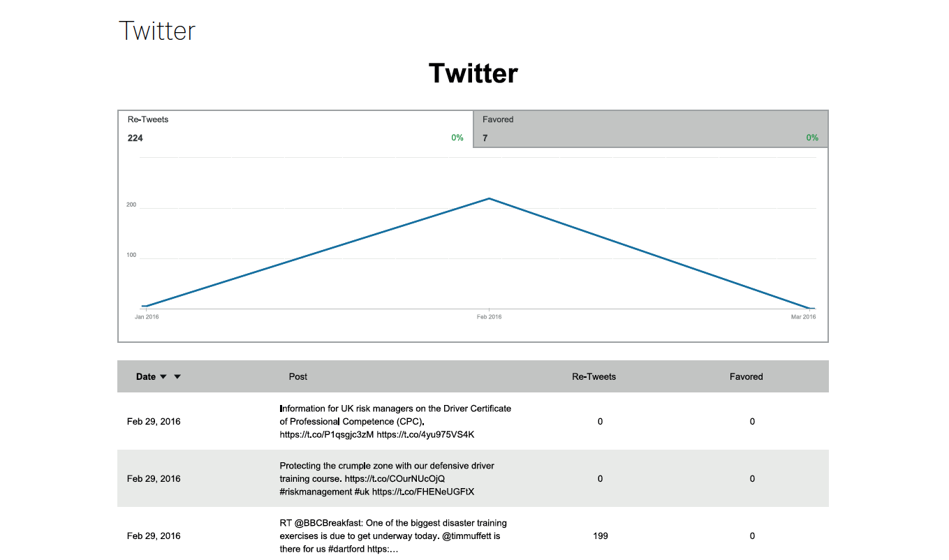This screenshot has width=949, height=560.
Task: Click the Post column header
Action: tap(298, 377)
